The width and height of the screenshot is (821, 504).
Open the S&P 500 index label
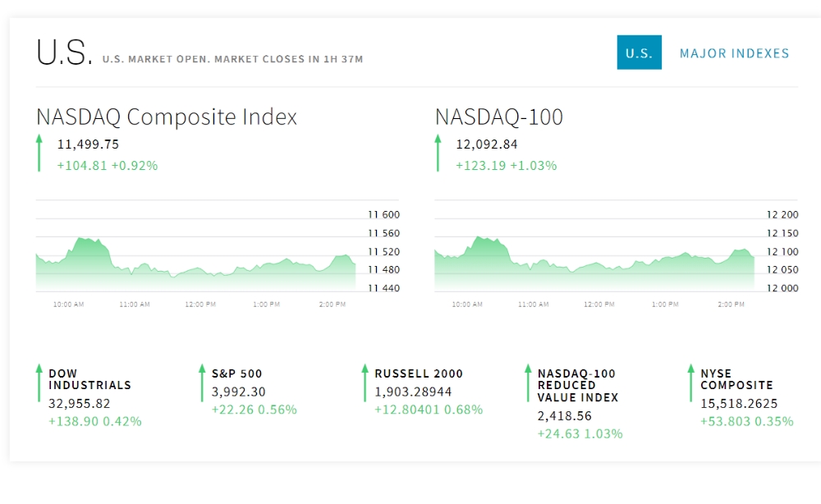click(236, 373)
